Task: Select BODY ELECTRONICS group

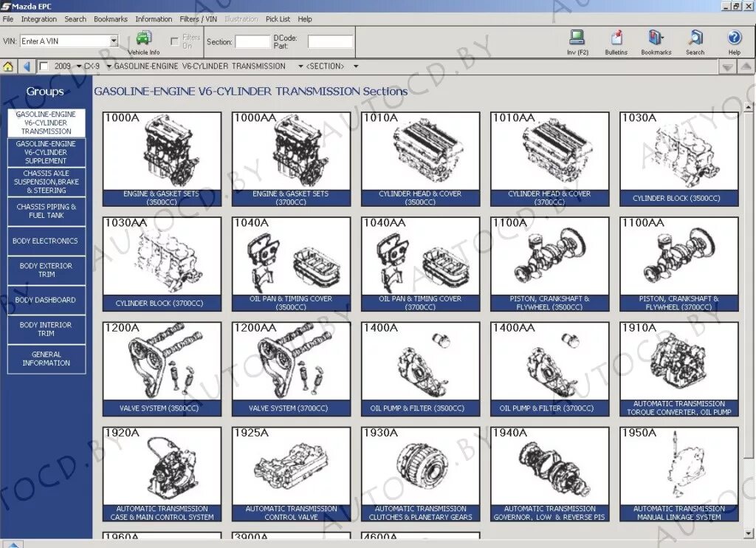Action: pos(47,241)
